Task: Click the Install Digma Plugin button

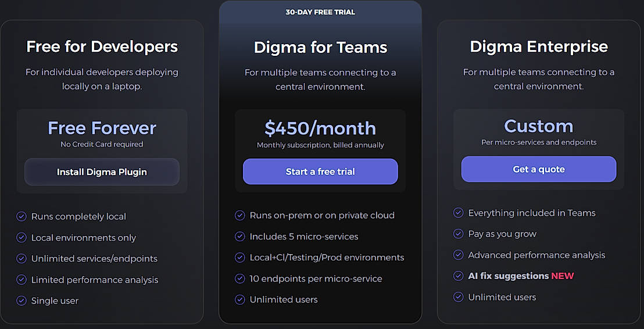Action: coord(102,172)
